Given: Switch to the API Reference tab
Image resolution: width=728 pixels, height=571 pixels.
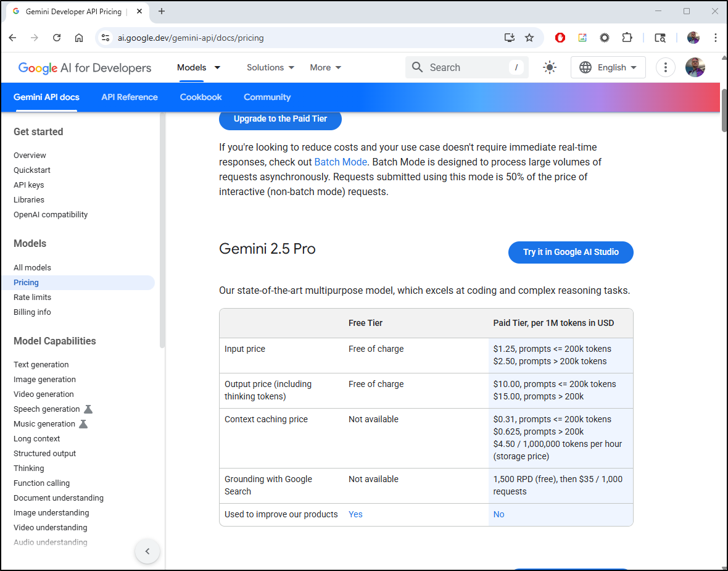Looking at the screenshot, I should click(x=130, y=97).
